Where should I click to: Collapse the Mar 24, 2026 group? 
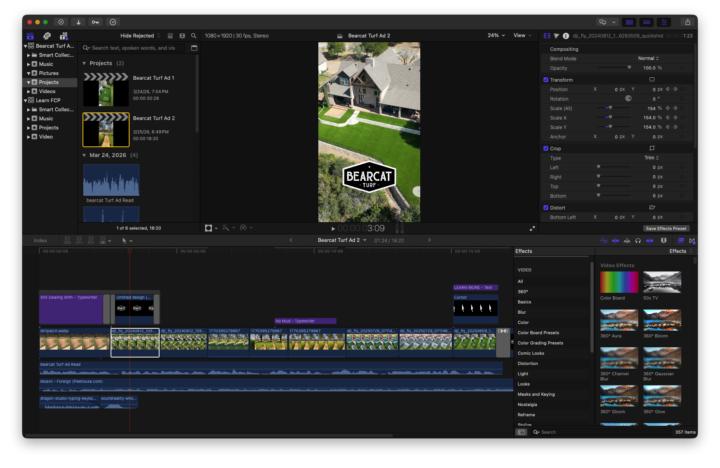pos(84,155)
